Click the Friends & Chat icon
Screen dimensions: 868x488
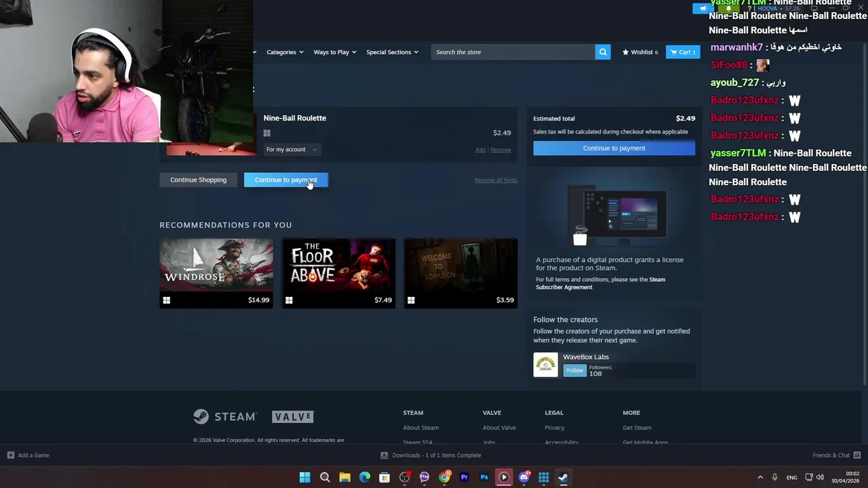[x=857, y=455]
